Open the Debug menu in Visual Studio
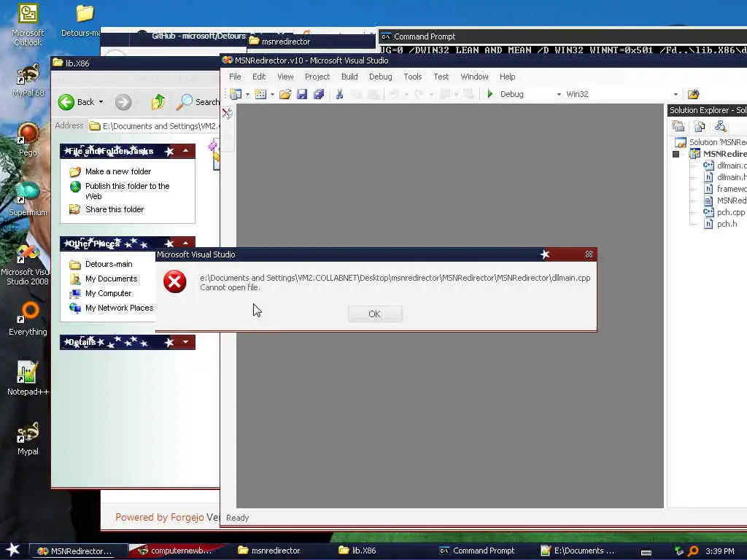The width and height of the screenshot is (747, 560). (x=380, y=77)
